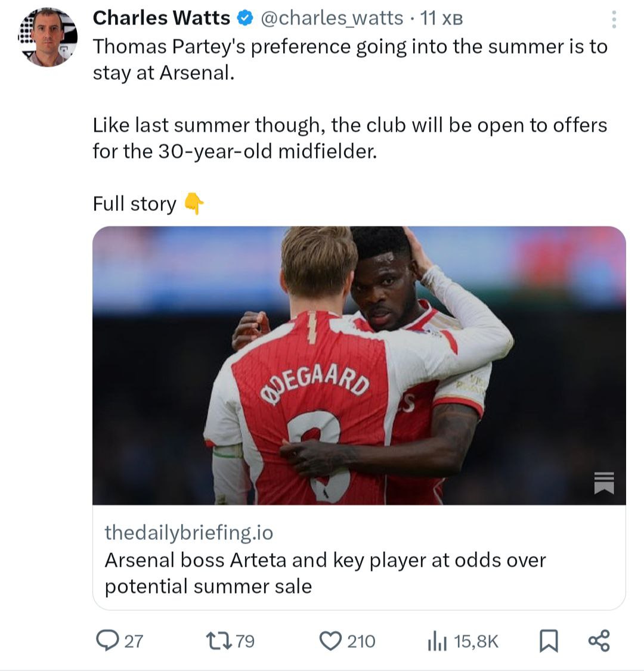Viewport: 644px width, 671px height.
Task: Like the tweet with heart icon
Action: tap(329, 641)
